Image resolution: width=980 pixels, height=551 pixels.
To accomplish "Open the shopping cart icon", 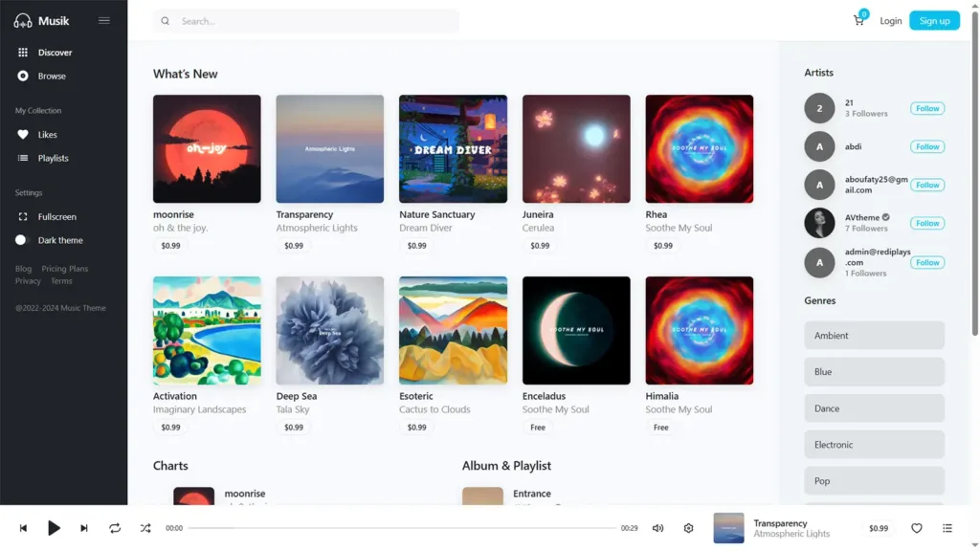I will (858, 21).
